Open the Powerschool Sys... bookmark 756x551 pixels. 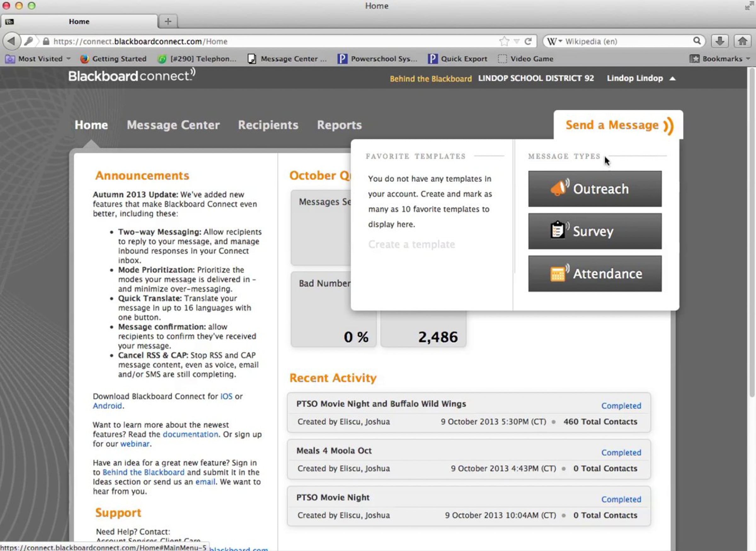coord(377,59)
